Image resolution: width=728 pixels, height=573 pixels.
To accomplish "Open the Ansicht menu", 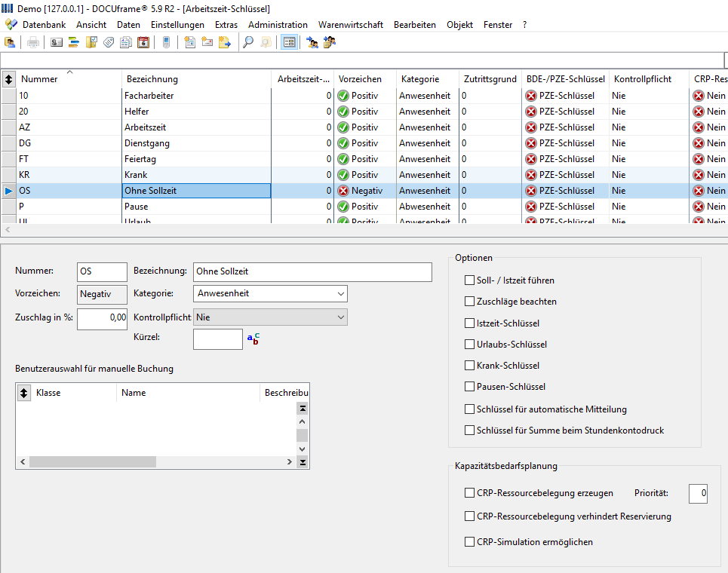I will [91, 25].
